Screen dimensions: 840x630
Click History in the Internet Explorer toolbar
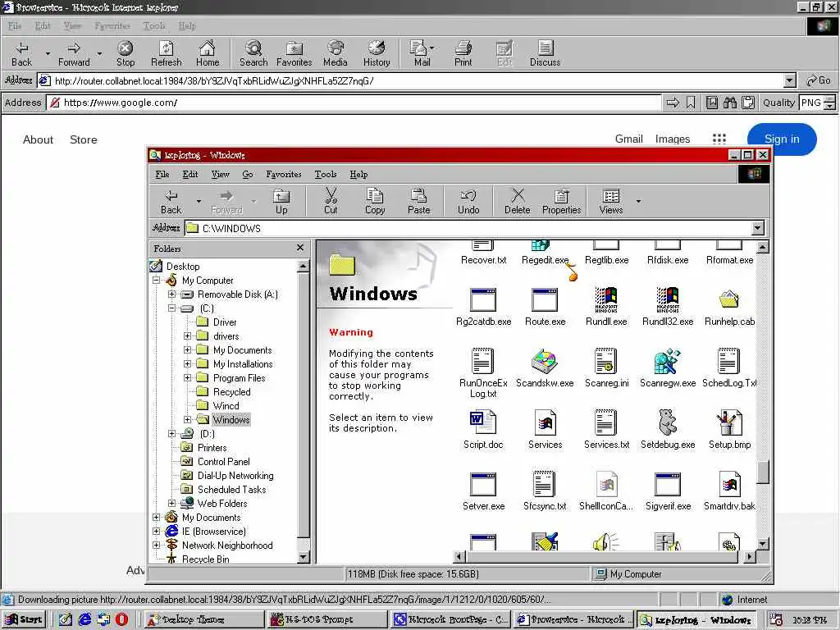tap(377, 53)
